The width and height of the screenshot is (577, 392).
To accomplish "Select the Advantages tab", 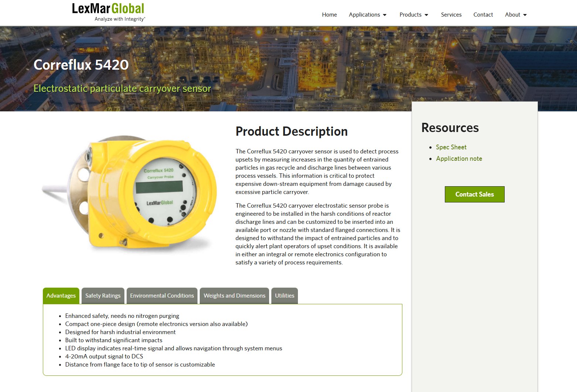I will [x=61, y=296].
